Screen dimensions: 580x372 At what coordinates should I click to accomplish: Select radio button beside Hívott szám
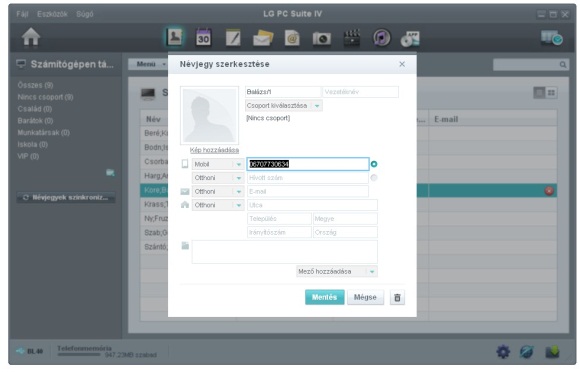point(374,177)
